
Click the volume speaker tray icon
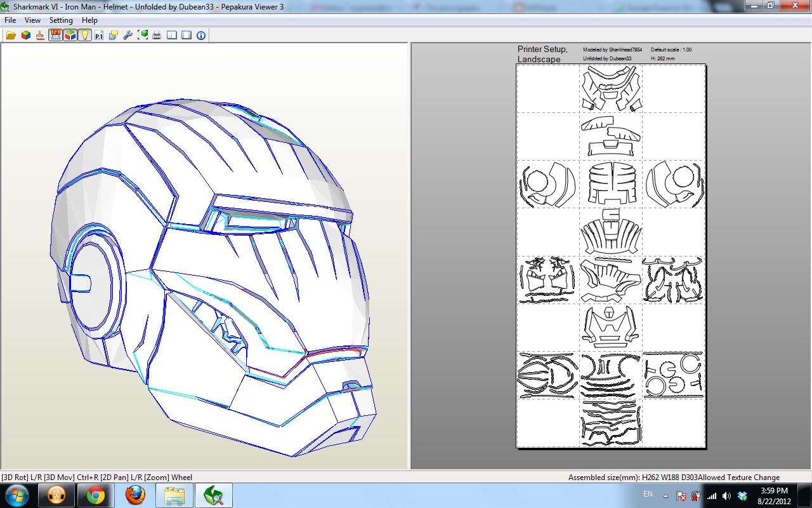726,495
